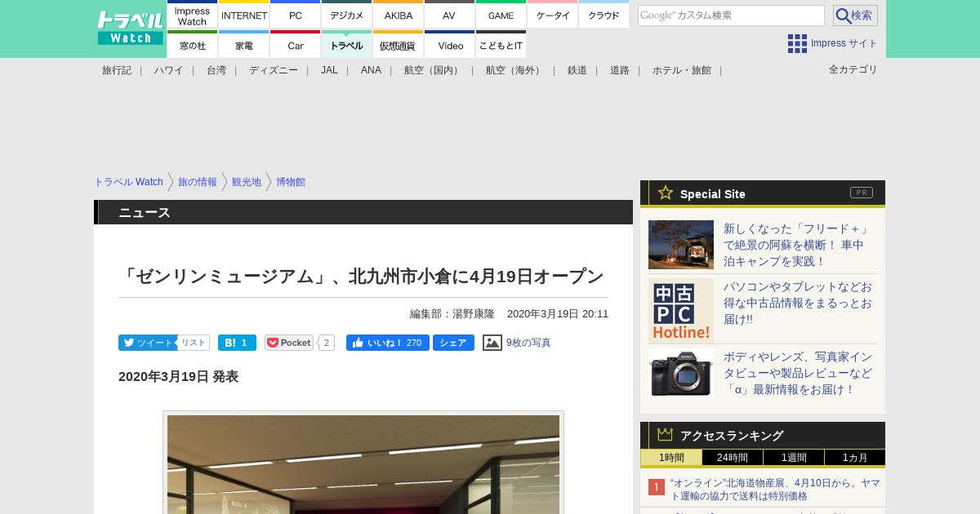The image size is (980, 514).
Task: Open the Impress Watch site tab
Action: point(192,15)
